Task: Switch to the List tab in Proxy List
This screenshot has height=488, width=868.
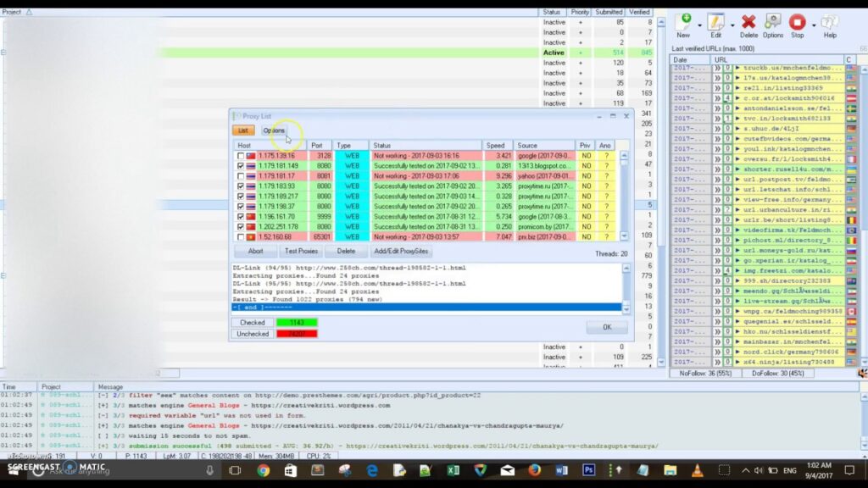Action: 243,130
